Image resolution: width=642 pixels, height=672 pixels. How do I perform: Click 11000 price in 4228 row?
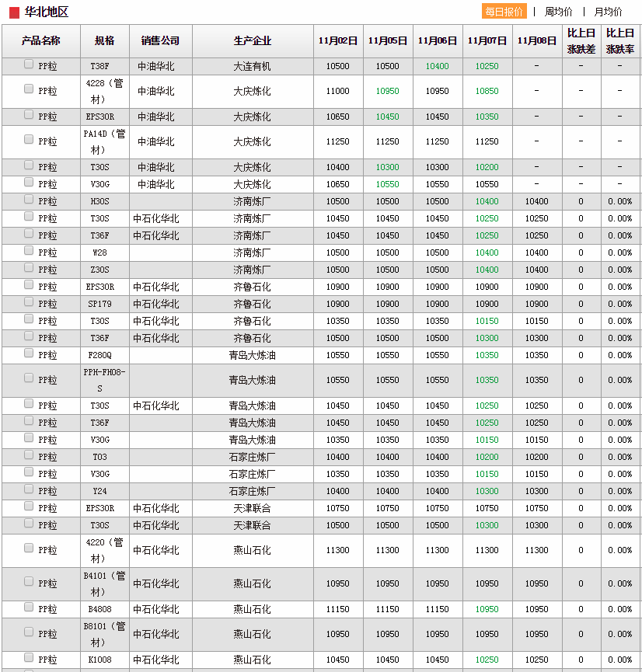(x=338, y=92)
